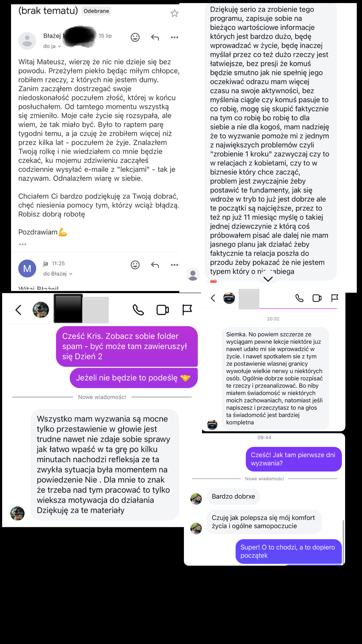
Task: Add emoji reaction to Błażej's email
Action: point(135,37)
